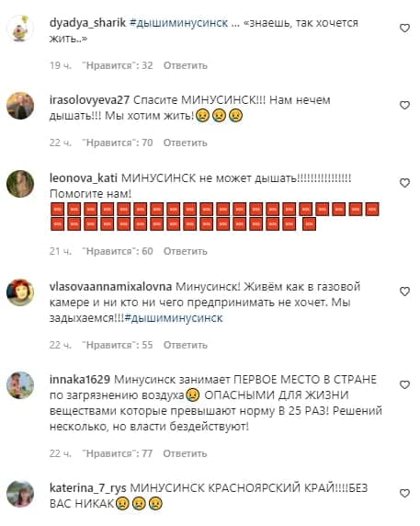Like dyadya_sharik's comment with the heart
Image resolution: width=420 pixels, height=526 pixels.
(x=405, y=29)
